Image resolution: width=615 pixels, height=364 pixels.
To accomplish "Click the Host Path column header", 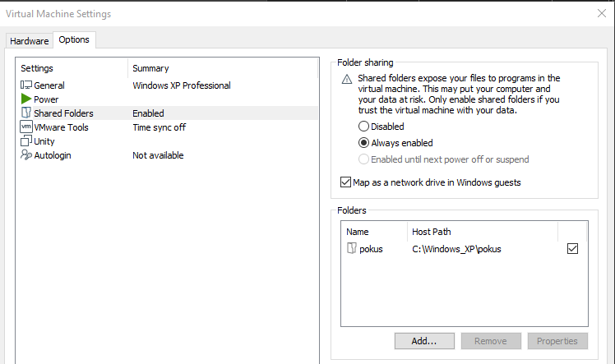I will pyautogui.click(x=432, y=232).
